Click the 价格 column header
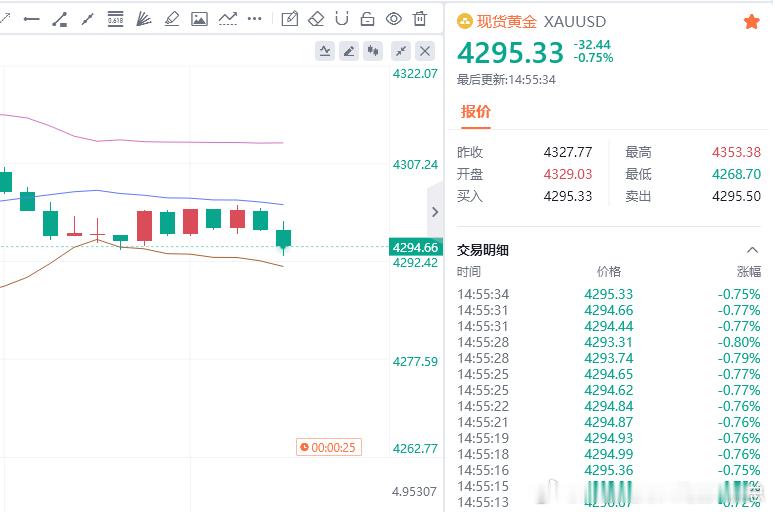The height and width of the screenshot is (512, 773). pos(609,272)
